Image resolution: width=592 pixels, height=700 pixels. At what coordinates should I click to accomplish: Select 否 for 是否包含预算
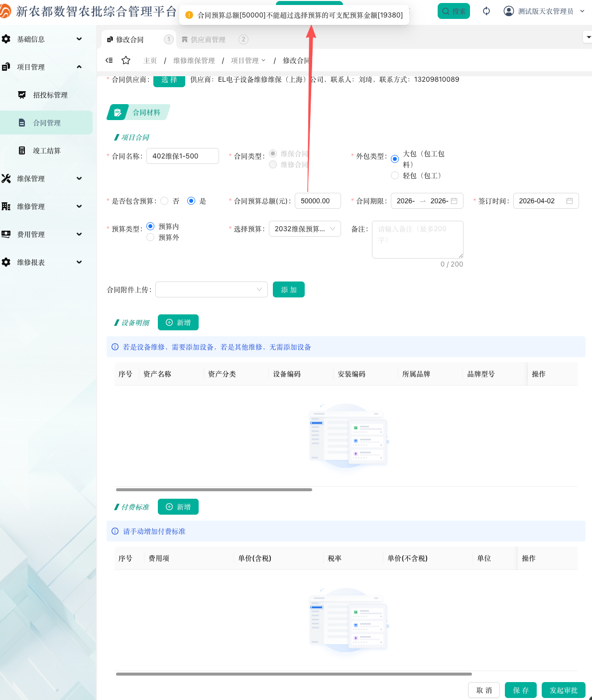pos(164,201)
